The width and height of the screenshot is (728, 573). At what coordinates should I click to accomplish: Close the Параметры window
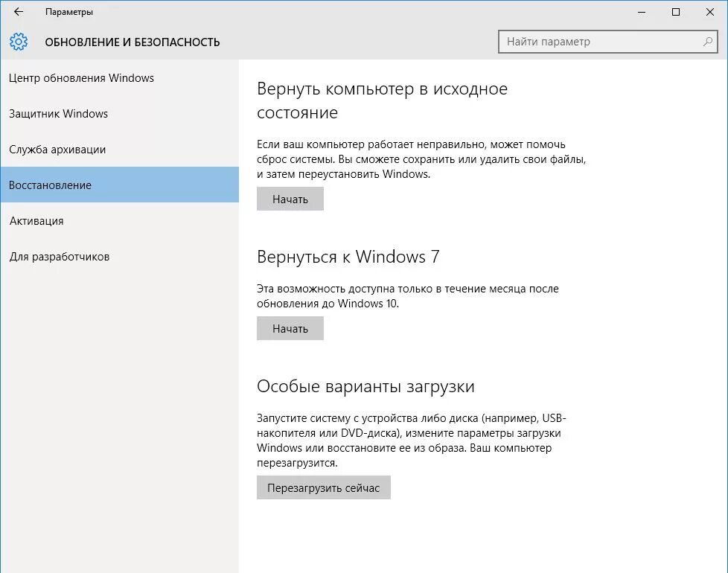coord(710,12)
